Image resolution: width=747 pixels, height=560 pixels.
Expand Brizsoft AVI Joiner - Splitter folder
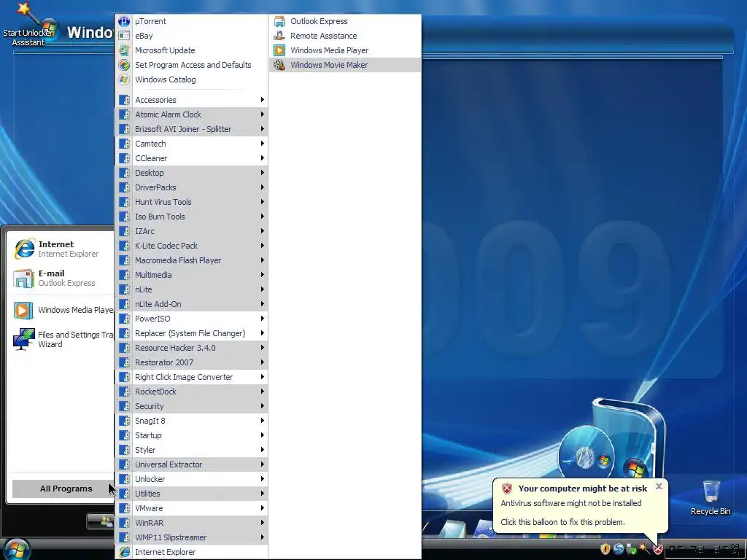pyautogui.click(x=191, y=129)
